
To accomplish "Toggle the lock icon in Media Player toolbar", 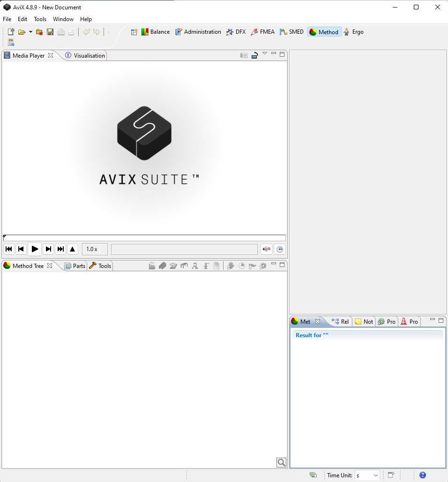I will pyautogui.click(x=254, y=55).
